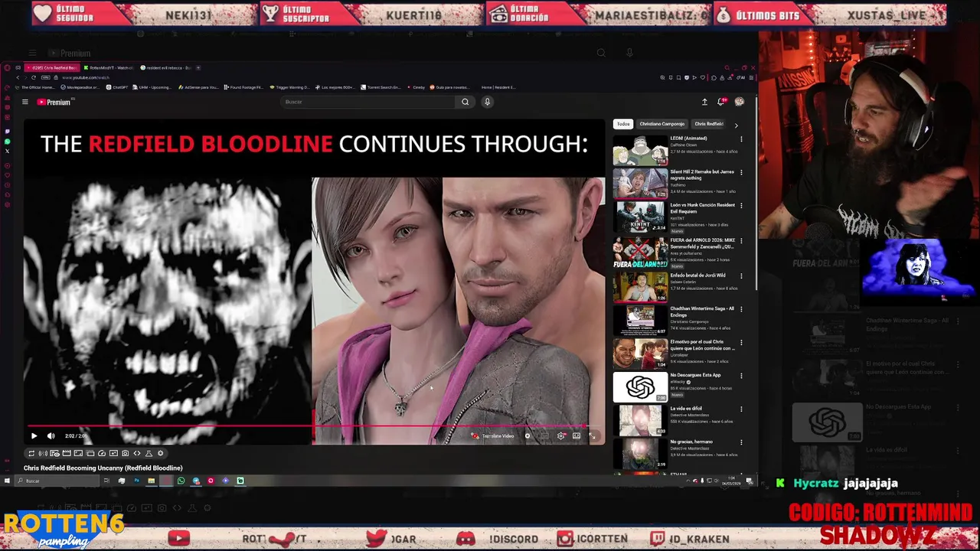Reload the page with the refresh icon
The image size is (980, 551).
pos(33,77)
